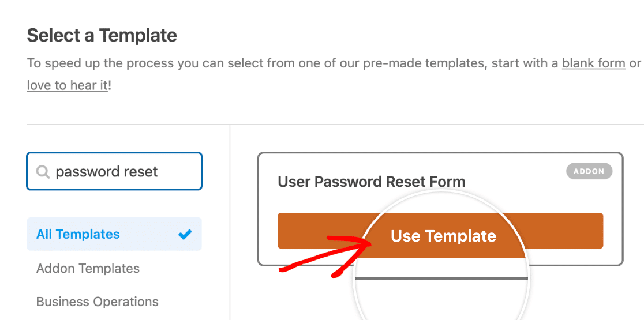Open the Addon Templates category
644x320 pixels.
click(x=88, y=268)
